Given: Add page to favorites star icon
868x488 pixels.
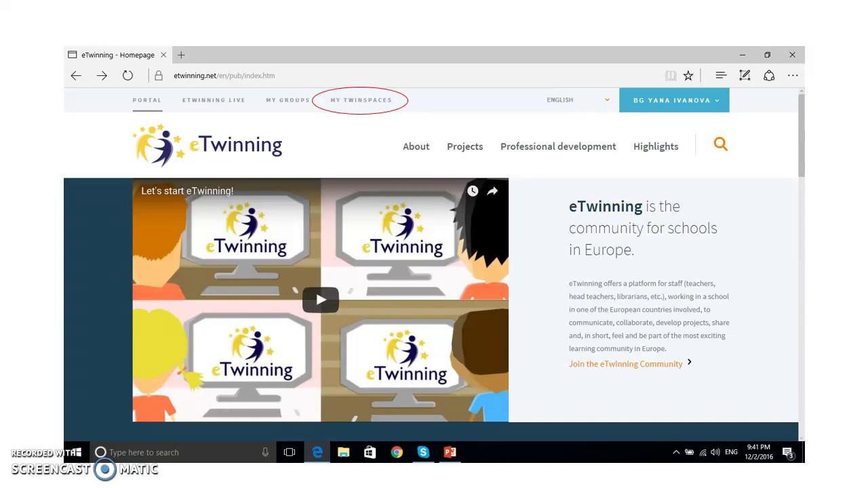Looking at the screenshot, I should [x=688, y=76].
